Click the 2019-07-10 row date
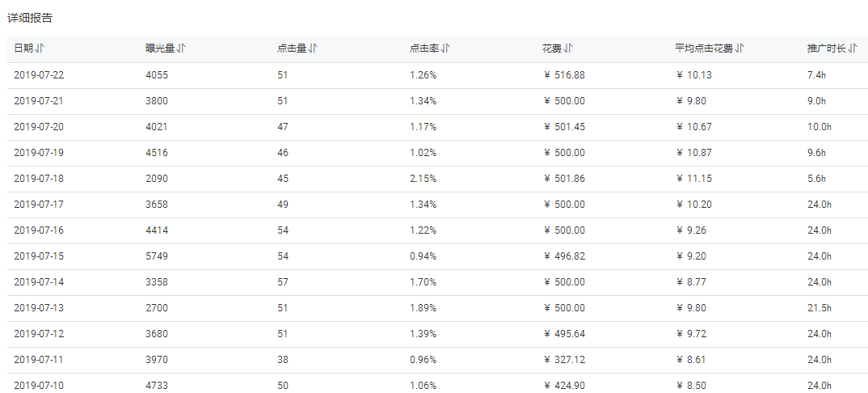 39,386
